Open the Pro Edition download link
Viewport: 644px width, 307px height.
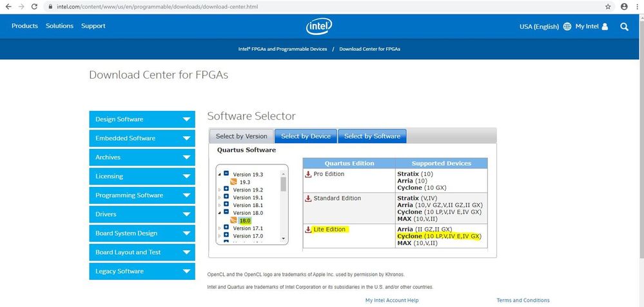[x=329, y=174]
